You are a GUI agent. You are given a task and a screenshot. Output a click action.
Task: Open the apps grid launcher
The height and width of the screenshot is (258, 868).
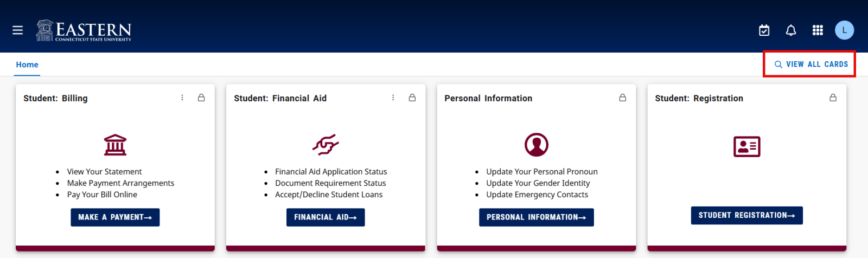pyautogui.click(x=818, y=30)
